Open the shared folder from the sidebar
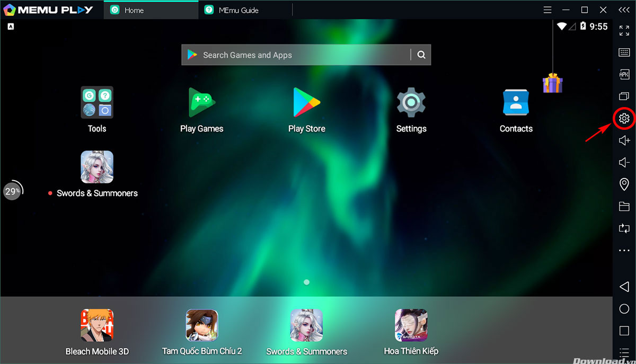The image size is (636, 364). click(623, 207)
